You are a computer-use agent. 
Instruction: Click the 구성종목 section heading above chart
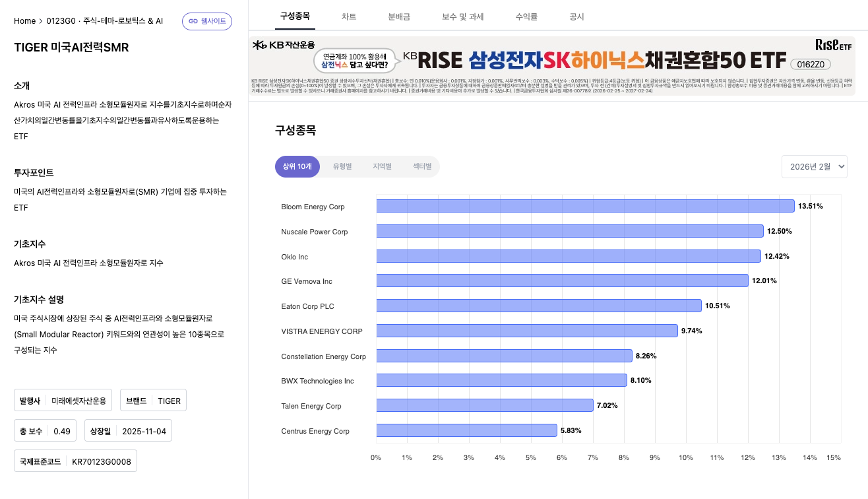coord(295,130)
